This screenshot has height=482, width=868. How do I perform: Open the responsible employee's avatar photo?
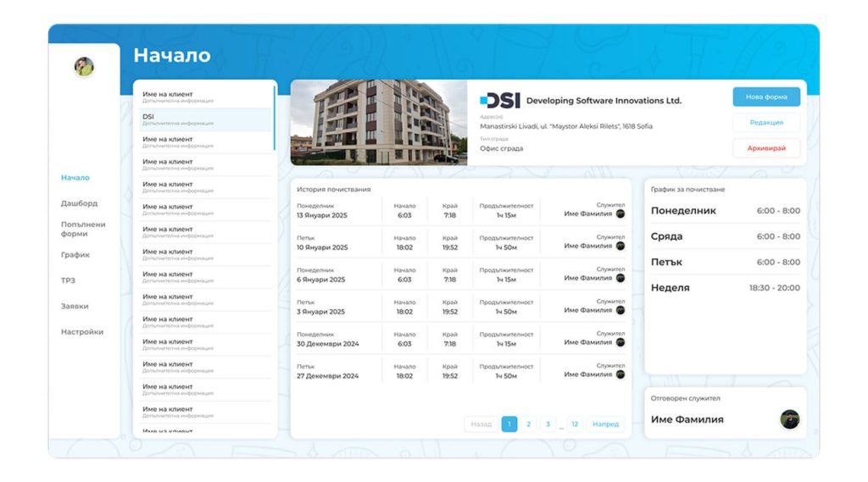click(x=790, y=419)
